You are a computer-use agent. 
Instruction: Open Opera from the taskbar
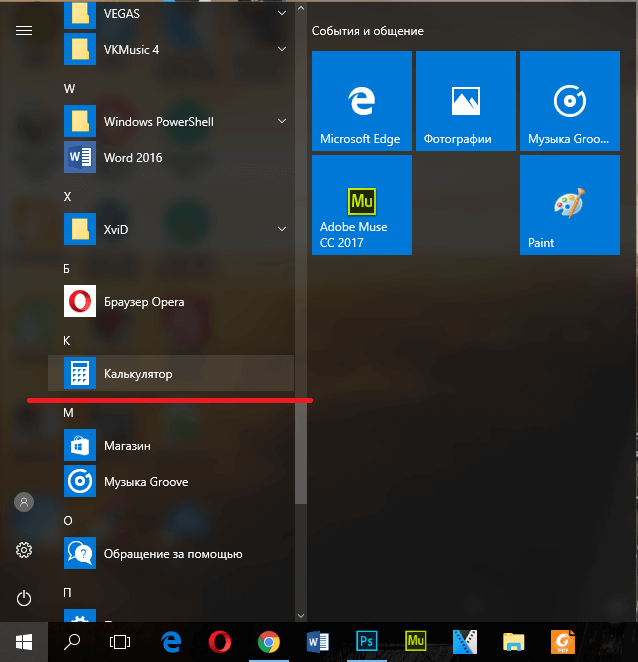(x=220, y=642)
